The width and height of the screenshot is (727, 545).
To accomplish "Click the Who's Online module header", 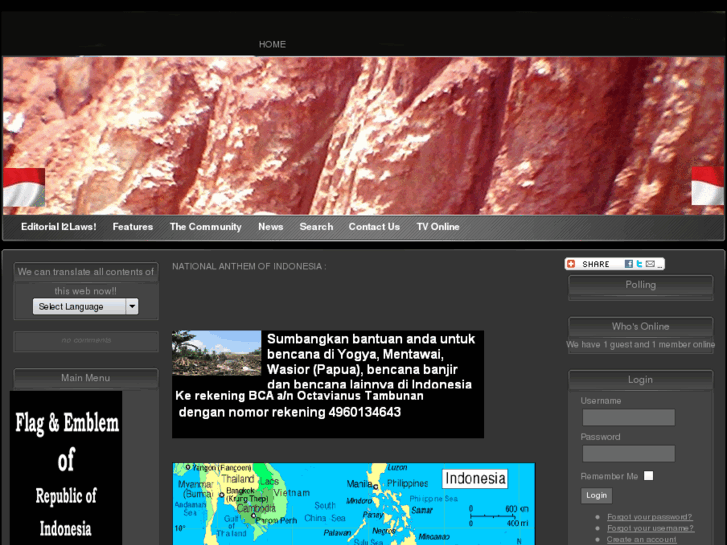I will point(640,327).
